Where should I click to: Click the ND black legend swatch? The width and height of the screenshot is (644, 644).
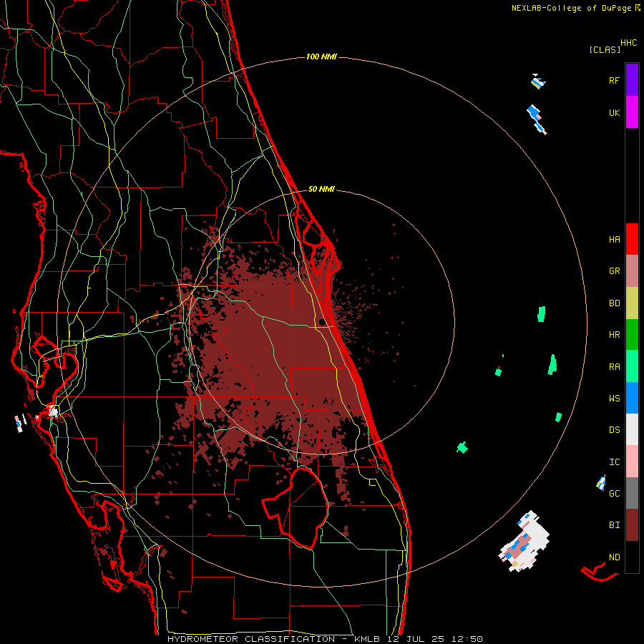632,557
